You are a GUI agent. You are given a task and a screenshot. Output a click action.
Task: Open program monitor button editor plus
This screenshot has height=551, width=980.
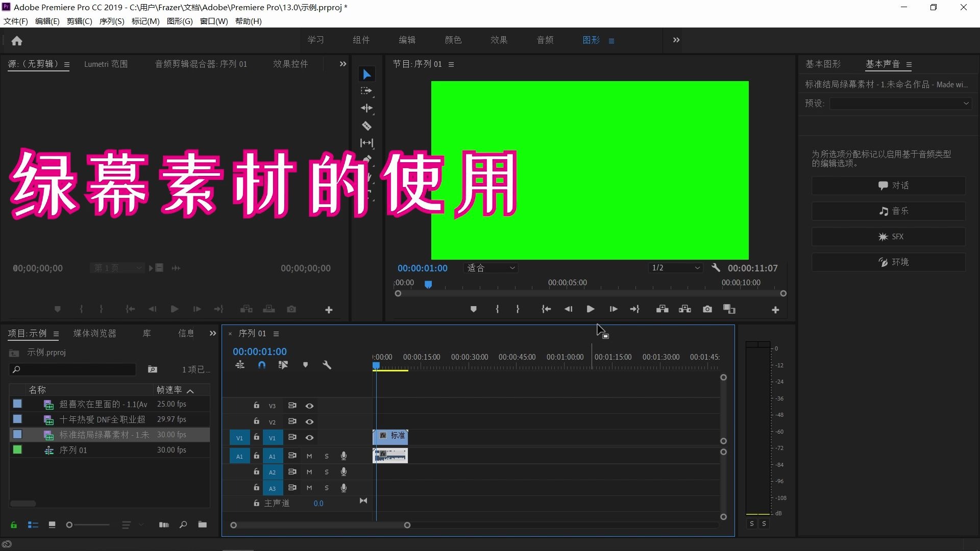coord(775,310)
